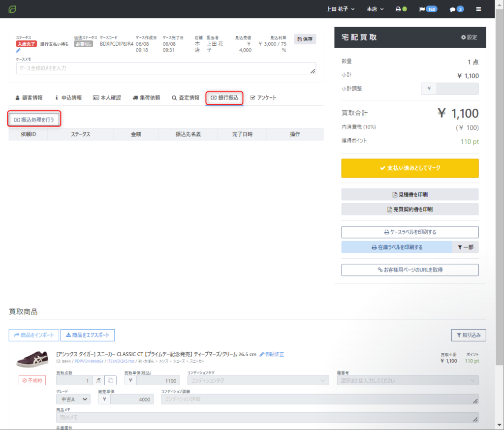Open the 棚番号 dropdown
Image resolution: width=504 pixels, height=430 pixels.
coord(408,380)
